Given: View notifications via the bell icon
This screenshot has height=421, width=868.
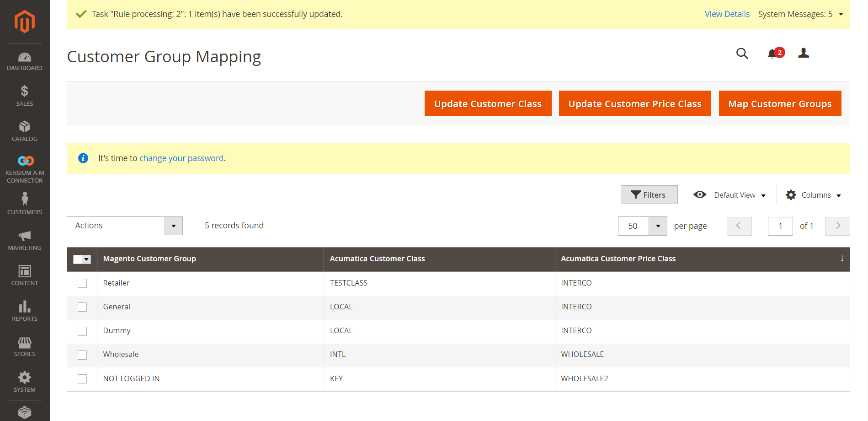Looking at the screenshot, I should (773, 54).
